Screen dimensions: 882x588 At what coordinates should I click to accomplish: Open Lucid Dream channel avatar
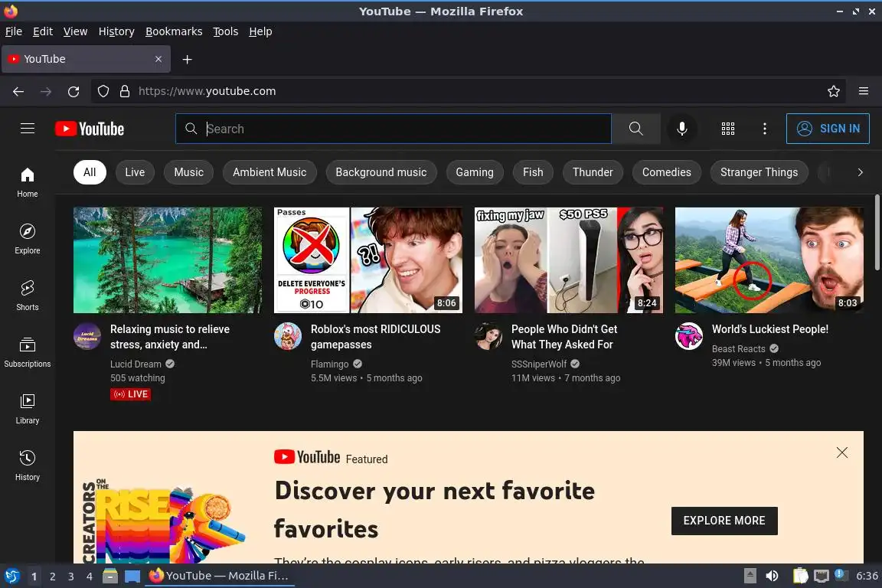click(x=87, y=336)
